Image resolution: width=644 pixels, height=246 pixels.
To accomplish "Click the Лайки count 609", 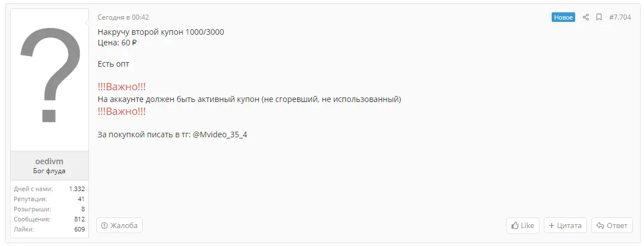I will click(79, 229).
